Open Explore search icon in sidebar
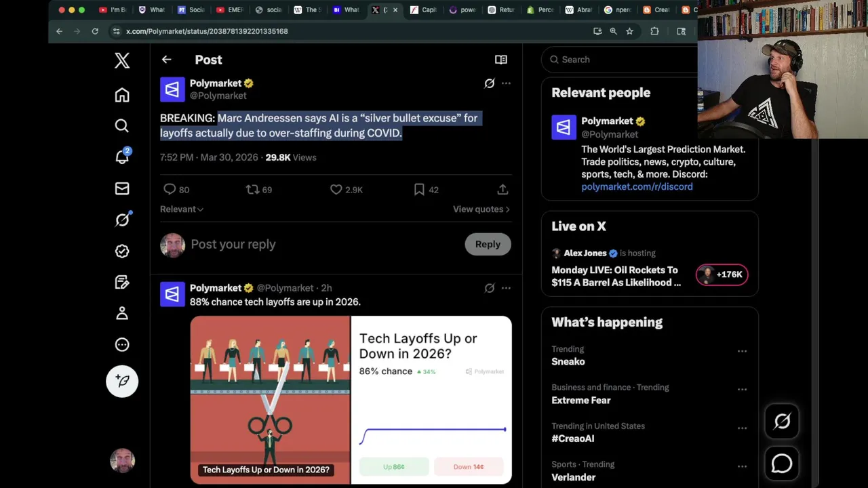Screen dimensions: 868x488 [x=122, y=126]
